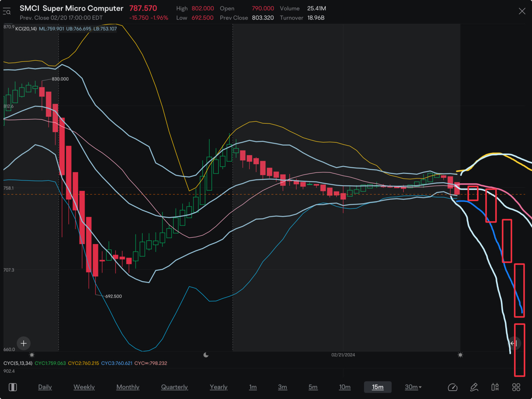Click the Volume 25.41M value
The image size is (532, 399).
317,8
